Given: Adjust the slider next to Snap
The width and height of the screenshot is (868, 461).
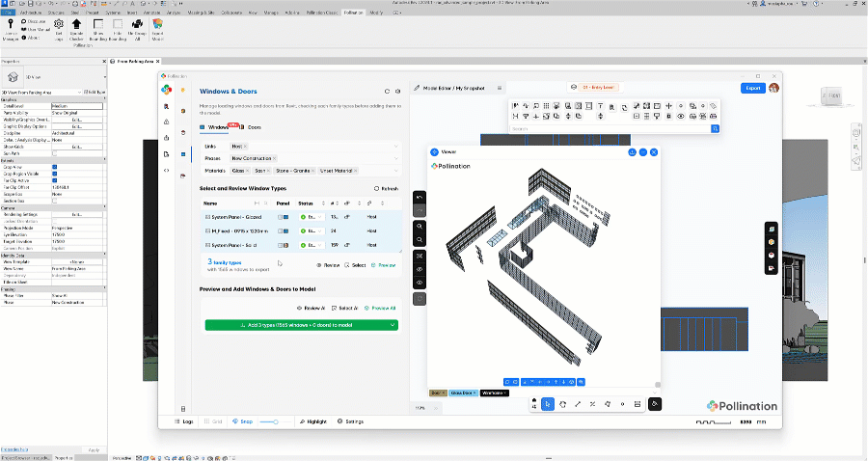Looking at the screenshot, I should click(x=275, y=421).
